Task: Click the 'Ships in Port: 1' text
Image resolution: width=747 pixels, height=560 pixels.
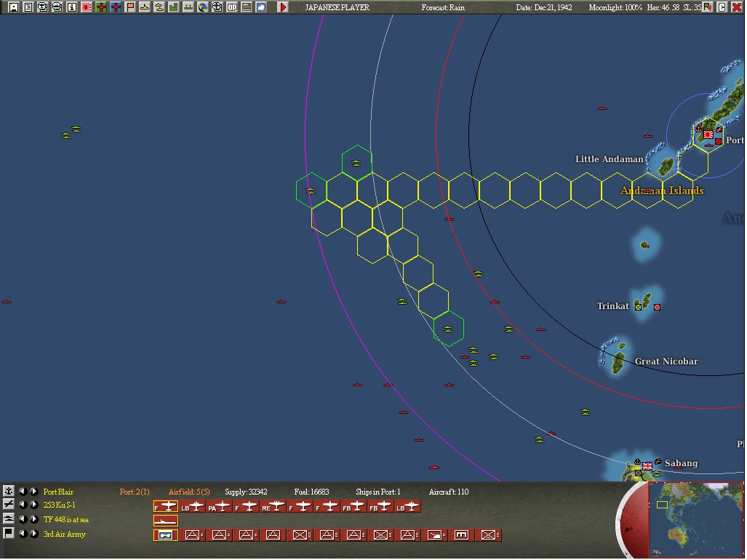Action: (378, 492)
